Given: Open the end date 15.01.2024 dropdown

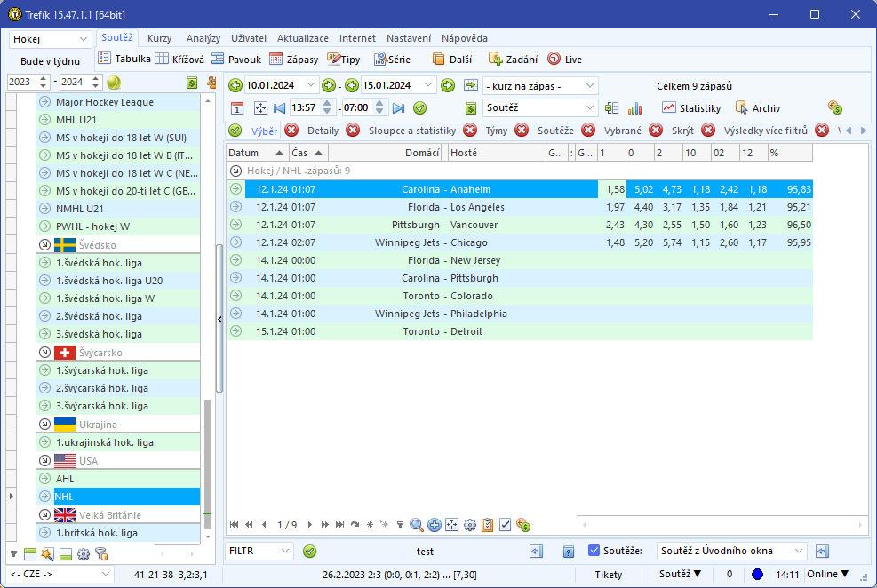Looking at the screenshot, I should [x=428, y=85].
